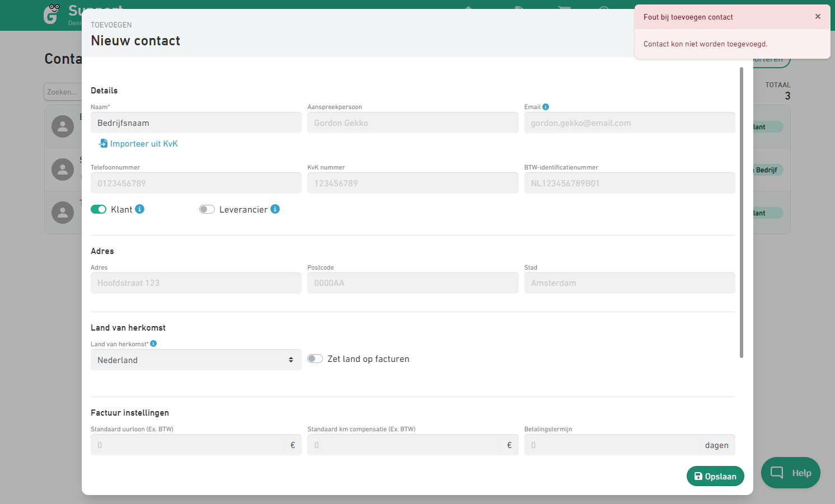Toggle Zet land op facturen switch

point(315,359)
